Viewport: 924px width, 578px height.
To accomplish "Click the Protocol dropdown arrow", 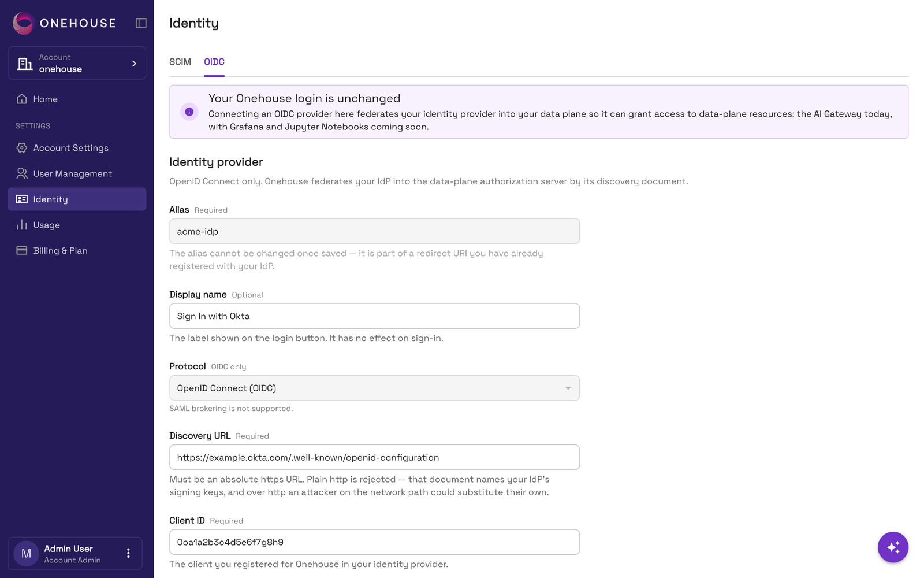I will (x=568, y=388).
